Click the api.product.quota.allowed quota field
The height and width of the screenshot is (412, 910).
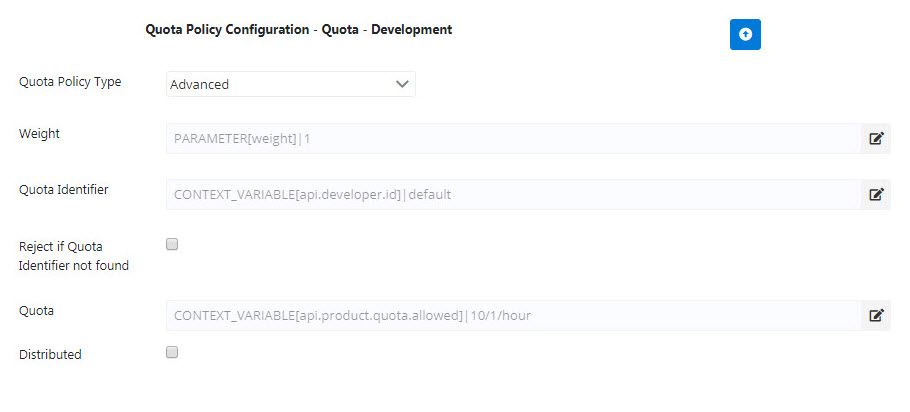[x=514, y=315]
